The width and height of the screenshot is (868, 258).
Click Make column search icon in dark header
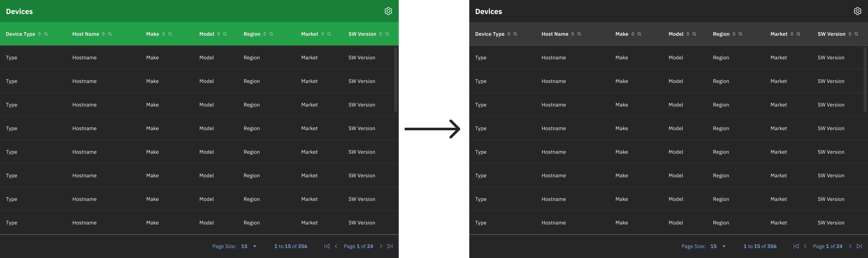[639, 34]
